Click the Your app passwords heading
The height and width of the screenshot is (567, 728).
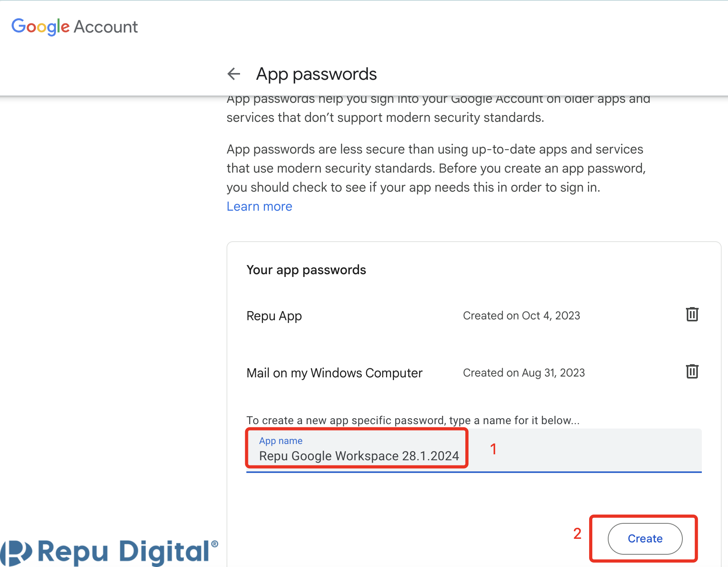point(306,270)
